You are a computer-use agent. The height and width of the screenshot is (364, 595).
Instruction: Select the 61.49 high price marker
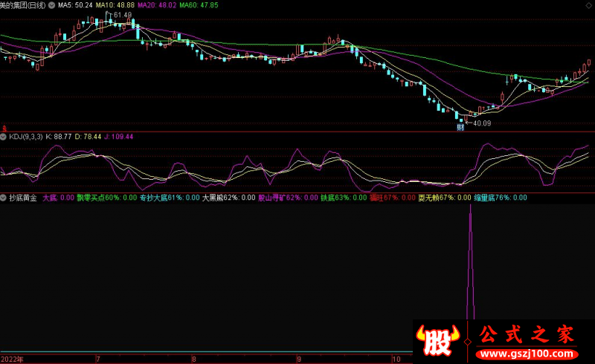pos(122,15)
